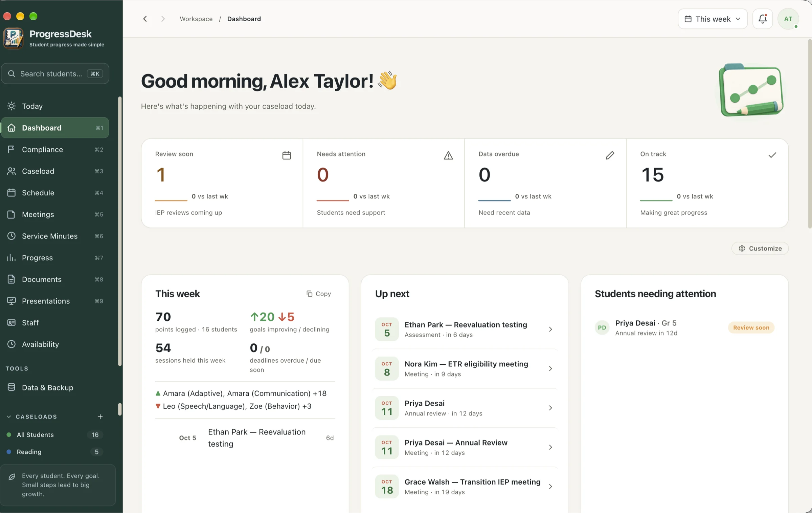Expand Priya Desai Annual review (Oct 11) chevron
The width and height of the screenshot is (812, 513).
(550, 408)
